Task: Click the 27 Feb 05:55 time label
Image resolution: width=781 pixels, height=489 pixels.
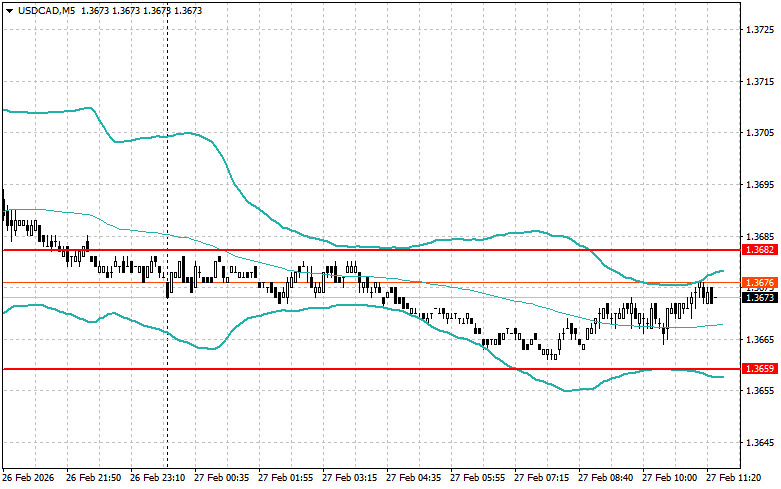Action: (x=478, y=478)
